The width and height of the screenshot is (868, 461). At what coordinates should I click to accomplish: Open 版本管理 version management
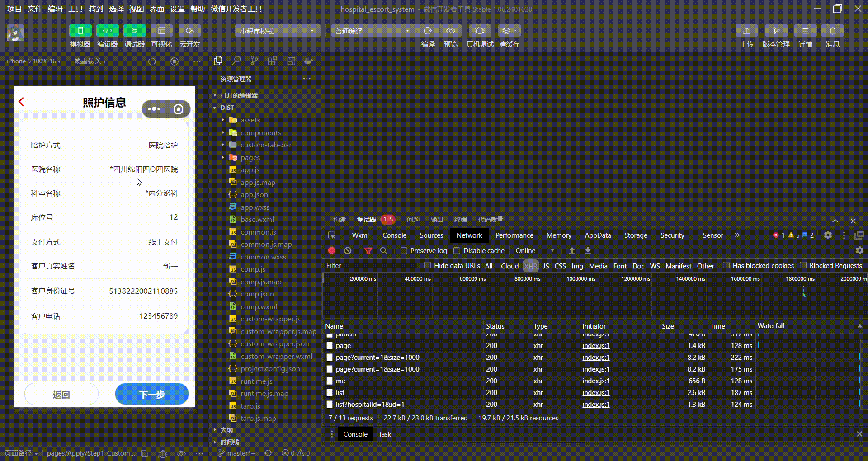pyautogui.click(x=776, y=31)
